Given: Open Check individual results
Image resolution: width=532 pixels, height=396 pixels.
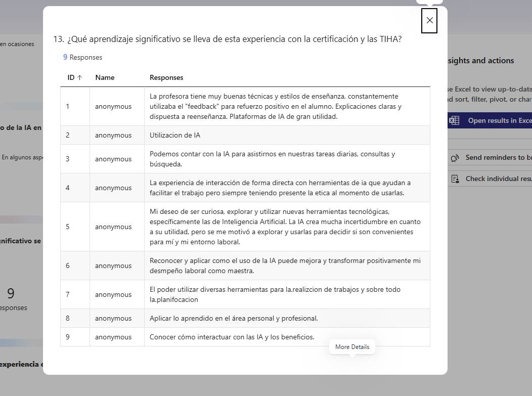Looking at the screenshot, I should (490, 179).
